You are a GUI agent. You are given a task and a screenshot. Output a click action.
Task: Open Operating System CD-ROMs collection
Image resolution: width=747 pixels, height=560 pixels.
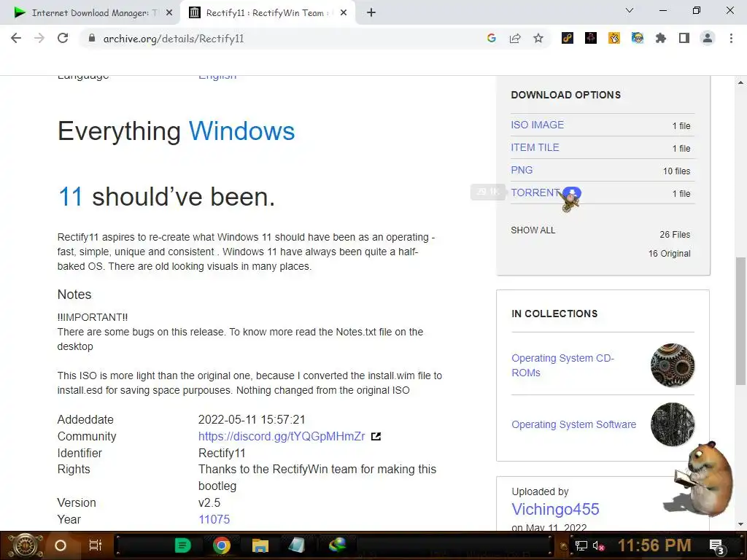click(562, 365)
